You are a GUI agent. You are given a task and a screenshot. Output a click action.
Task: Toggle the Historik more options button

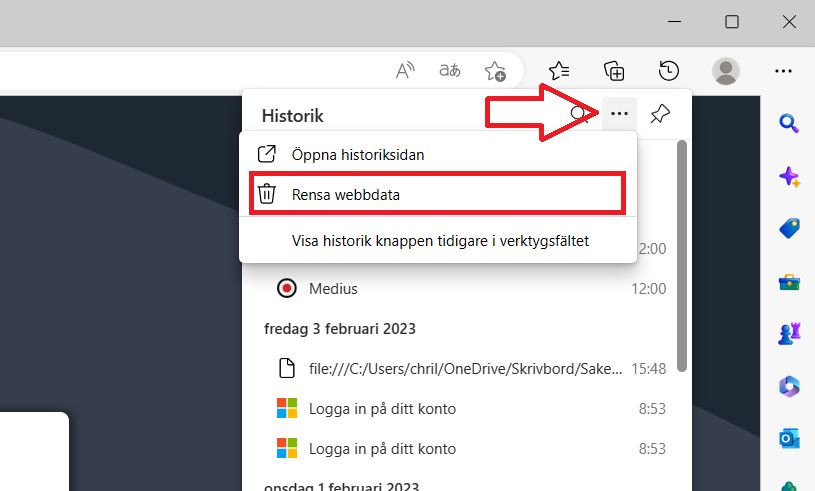[x=620, y=114]
